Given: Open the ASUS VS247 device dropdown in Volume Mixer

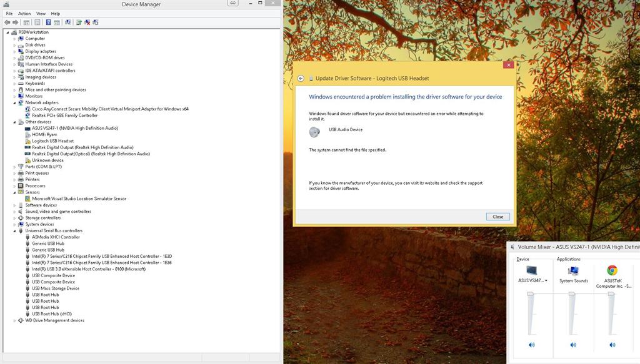Looking at the screenshot, I should point(546,280).
